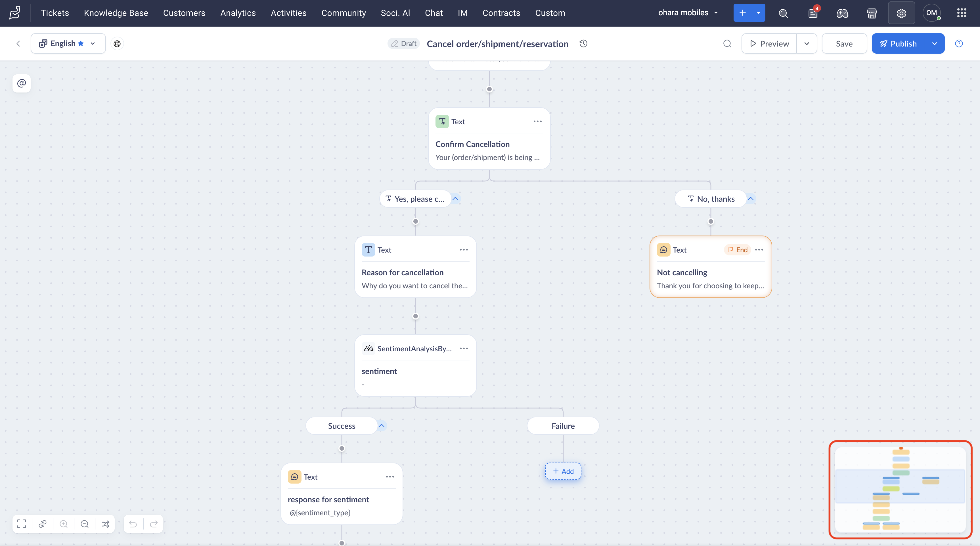This screenshot has height=546, width=980.
Task: Open the version history clock icon
Action: [583, 44]
